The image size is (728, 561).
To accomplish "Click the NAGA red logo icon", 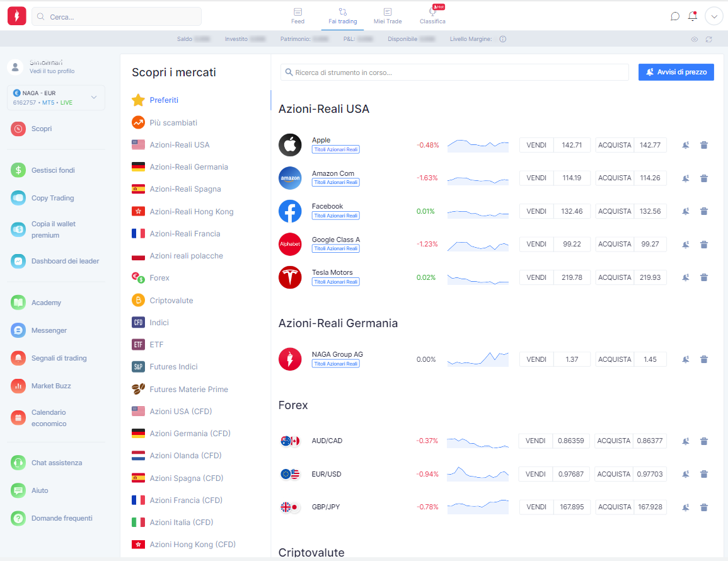I will pos(17,16).
